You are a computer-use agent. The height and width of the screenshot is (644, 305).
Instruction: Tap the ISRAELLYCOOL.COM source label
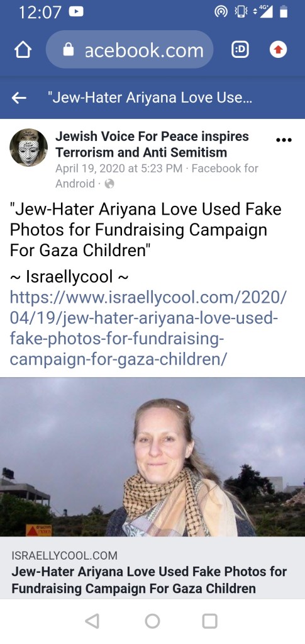64,556
